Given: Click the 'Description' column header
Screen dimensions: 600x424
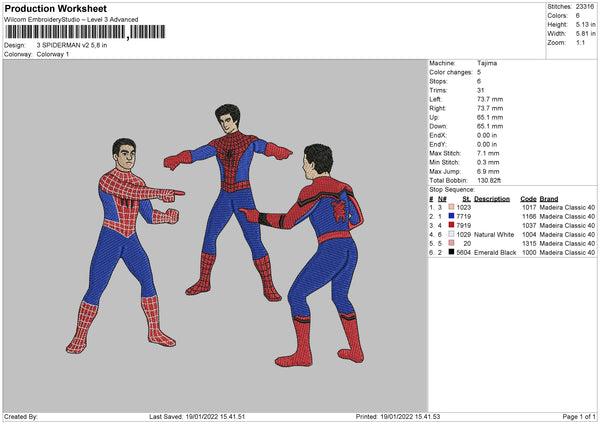Looking at the screenshot, I should pyautogui.click(x=492, y=199).
